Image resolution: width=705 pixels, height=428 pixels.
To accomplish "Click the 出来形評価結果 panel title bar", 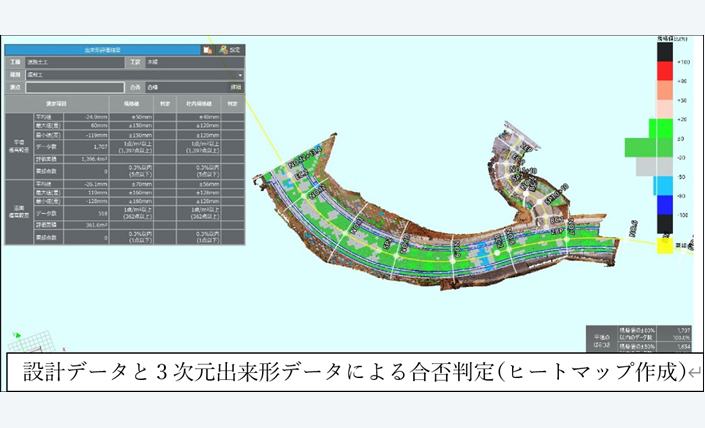I will (100, 48).
